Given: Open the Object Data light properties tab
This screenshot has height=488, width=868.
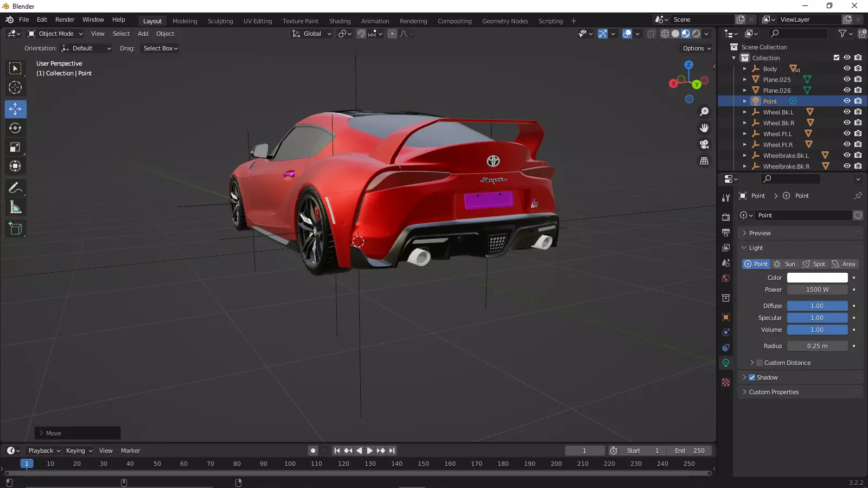Looking at the screenshot, I should point(726,363).
